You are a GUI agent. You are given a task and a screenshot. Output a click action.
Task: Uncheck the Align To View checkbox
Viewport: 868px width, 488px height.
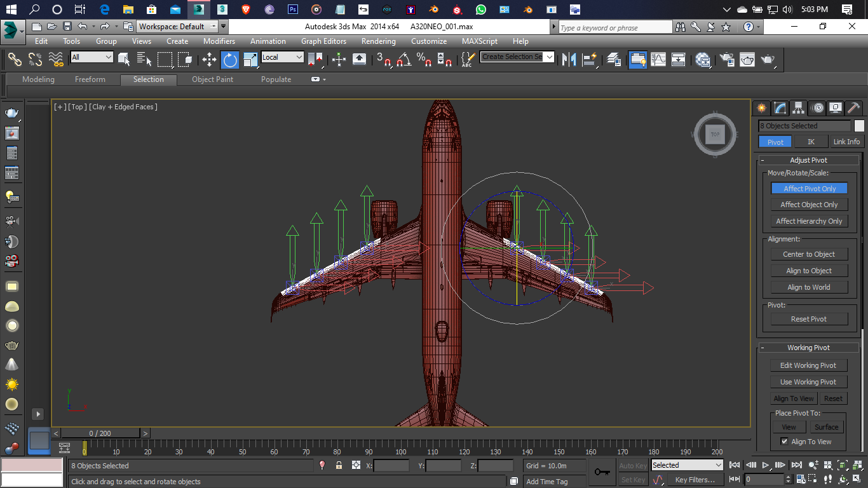click(x=784, y=442)
